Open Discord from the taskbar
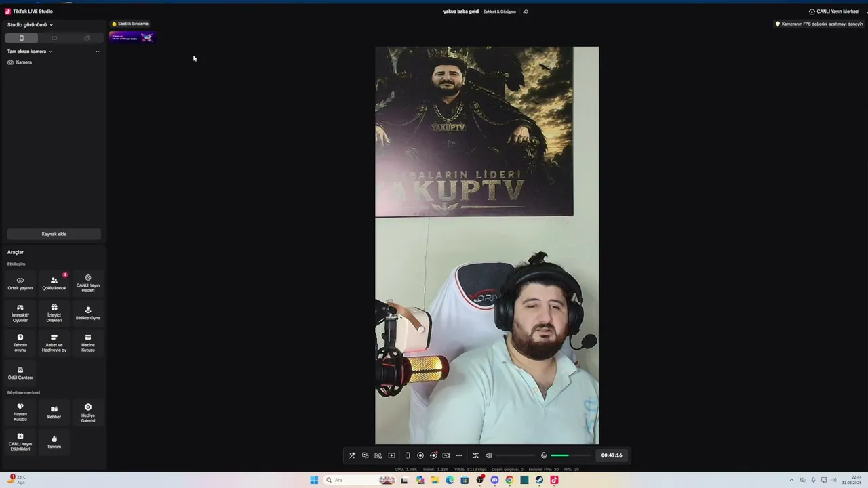The image size is (868, 488). coord(494,480)
